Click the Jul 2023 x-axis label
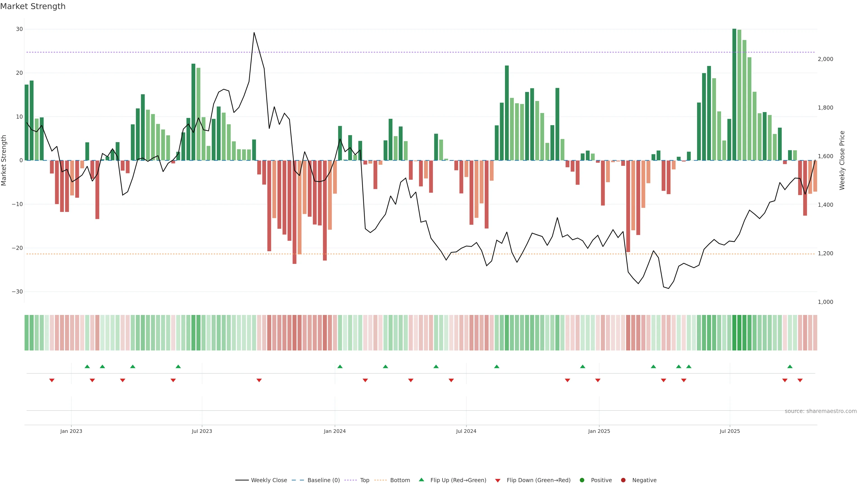Viewport: 868px width, 488px height. click(202, 431)
